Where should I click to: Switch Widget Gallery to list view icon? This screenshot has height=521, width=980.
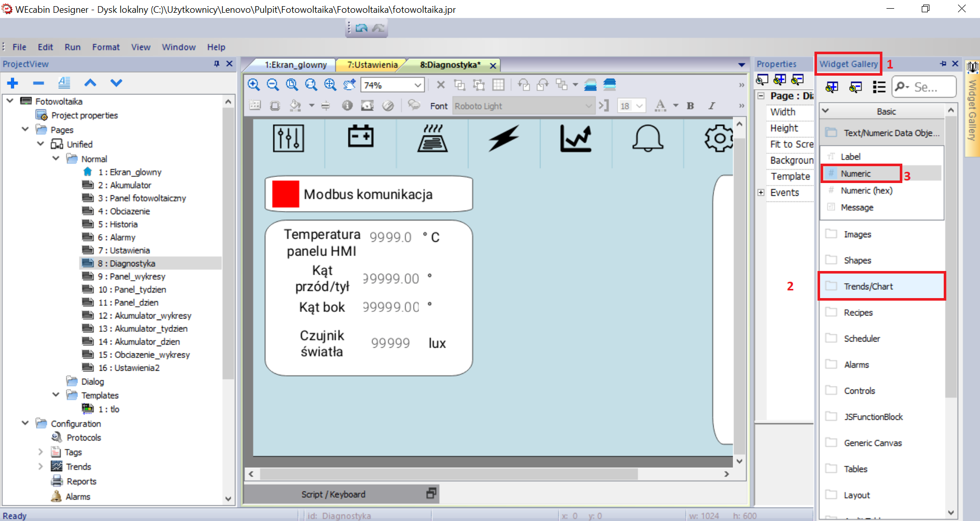coord(879,87)
